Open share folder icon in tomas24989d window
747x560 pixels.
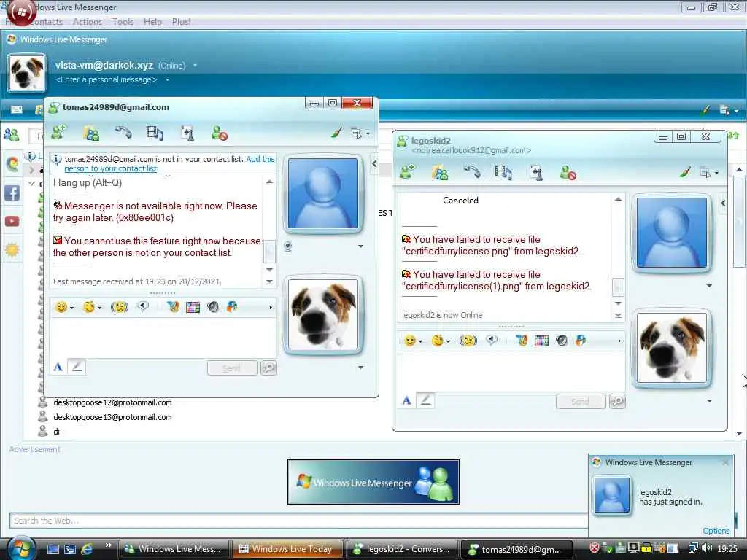point(90,133)
